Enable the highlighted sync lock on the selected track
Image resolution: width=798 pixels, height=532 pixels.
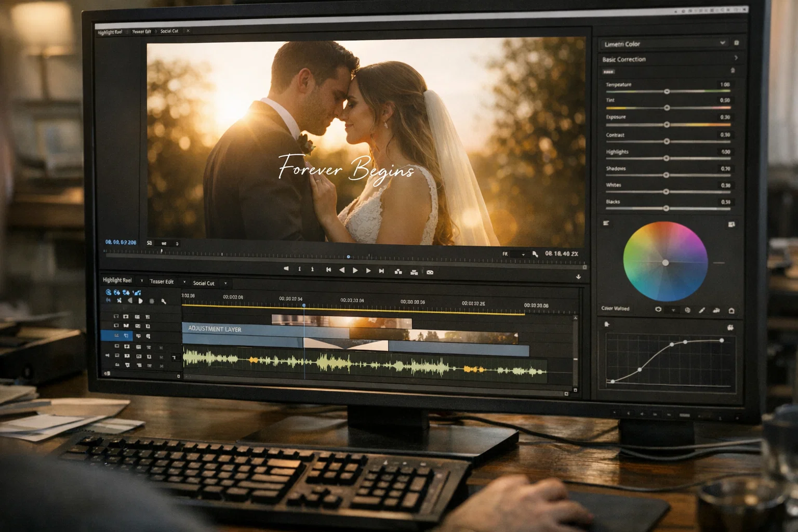point(126,336)
